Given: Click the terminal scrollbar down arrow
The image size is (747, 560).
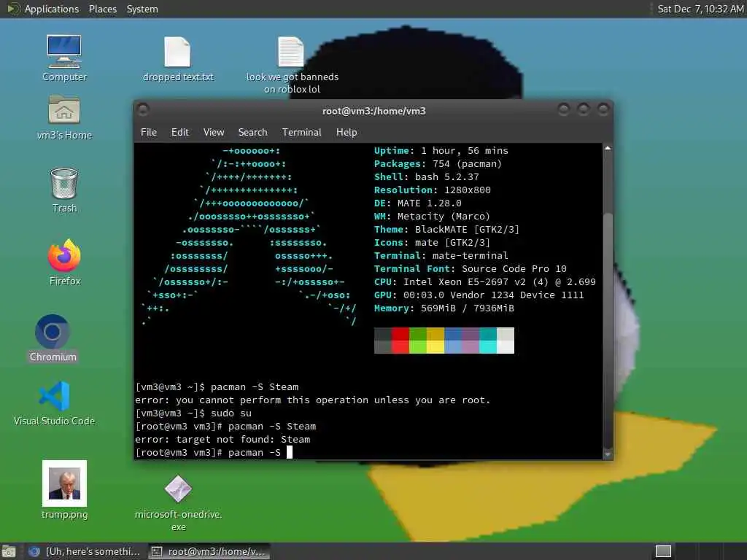Looking at the screenshot, I should point(608,454).
